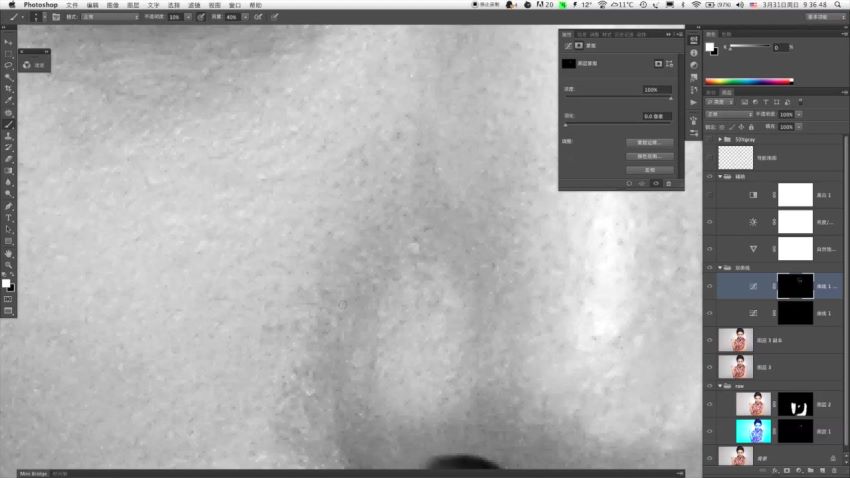Click the layer style fx icon
This screenshot has width=850, height=478.
point(775,470)
